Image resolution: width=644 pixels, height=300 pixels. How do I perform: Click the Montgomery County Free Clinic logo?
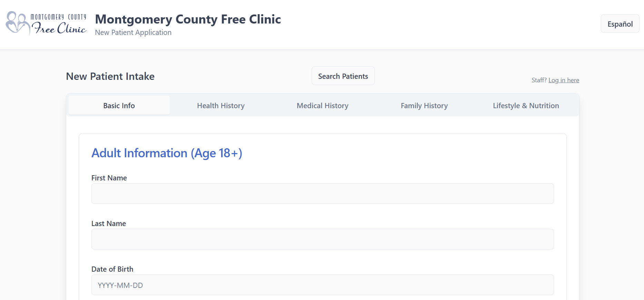point(46,24)
